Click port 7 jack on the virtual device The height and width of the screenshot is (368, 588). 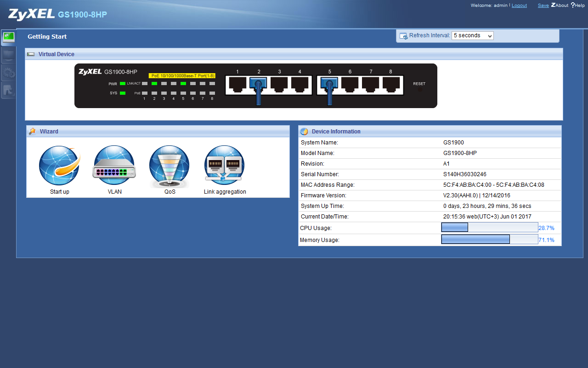371,85
